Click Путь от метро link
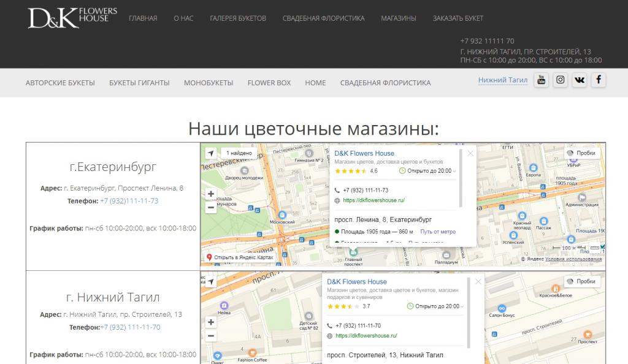The height and width of the screenshot is (364, 628). coord(438,232)
